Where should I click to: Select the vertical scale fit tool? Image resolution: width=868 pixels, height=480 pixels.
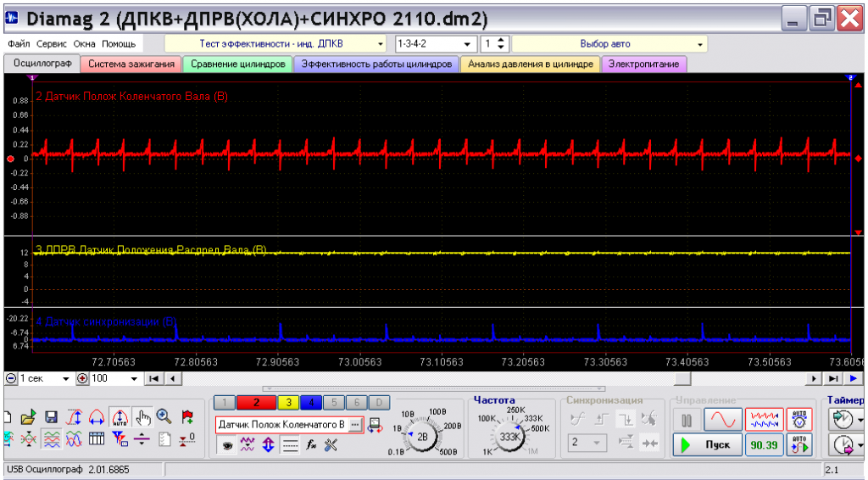click(75, 417)
